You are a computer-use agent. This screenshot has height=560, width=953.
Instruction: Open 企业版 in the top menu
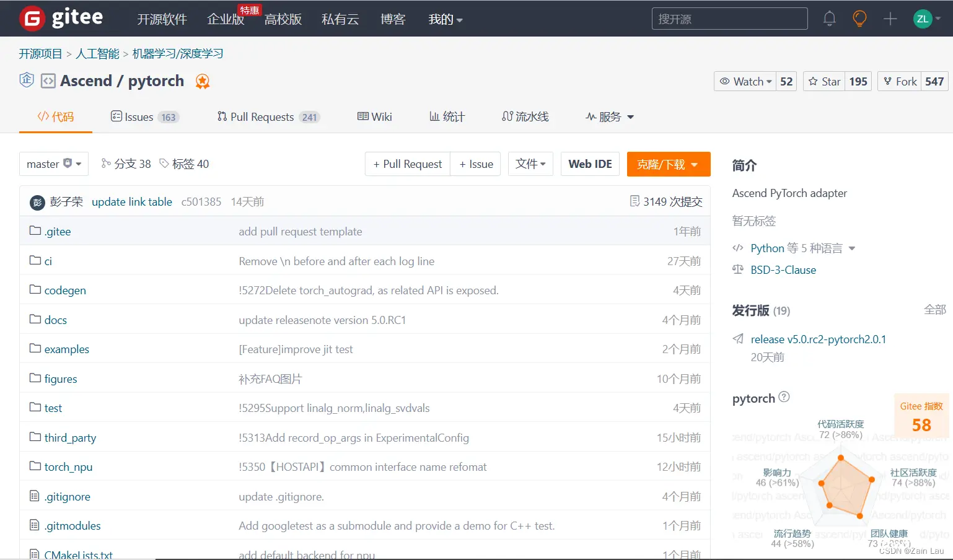click(x=226, y=19)
